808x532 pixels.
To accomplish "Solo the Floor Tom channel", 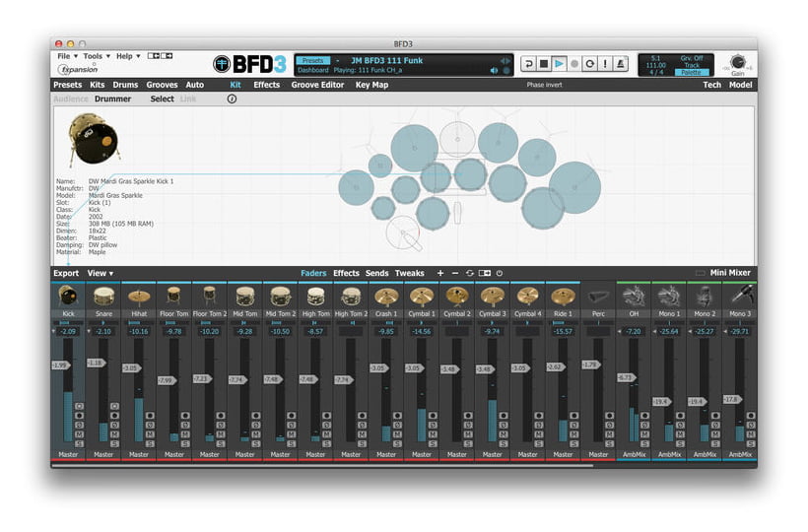I will point(185,443).
